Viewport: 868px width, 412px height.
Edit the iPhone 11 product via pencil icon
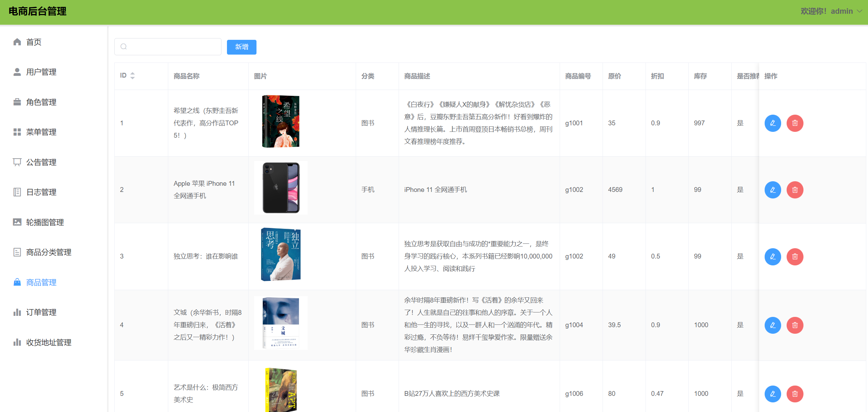(773, 190)
